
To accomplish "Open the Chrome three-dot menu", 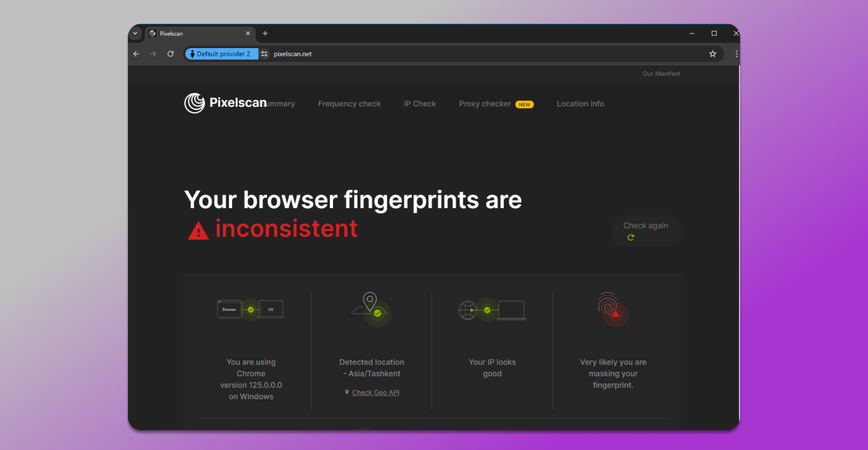I will tap(736, 54).
